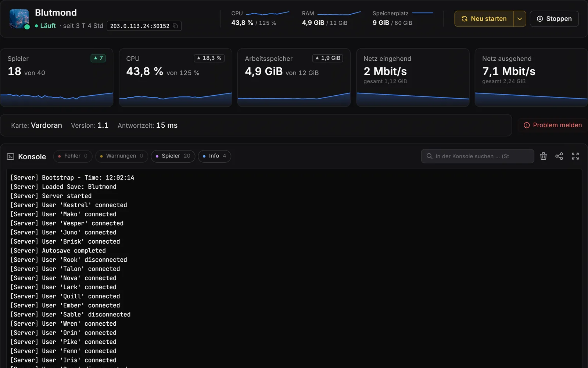Expand the console to fullscreen
Viewport: 588px width, 368px height.
click(x=575, y=156)
